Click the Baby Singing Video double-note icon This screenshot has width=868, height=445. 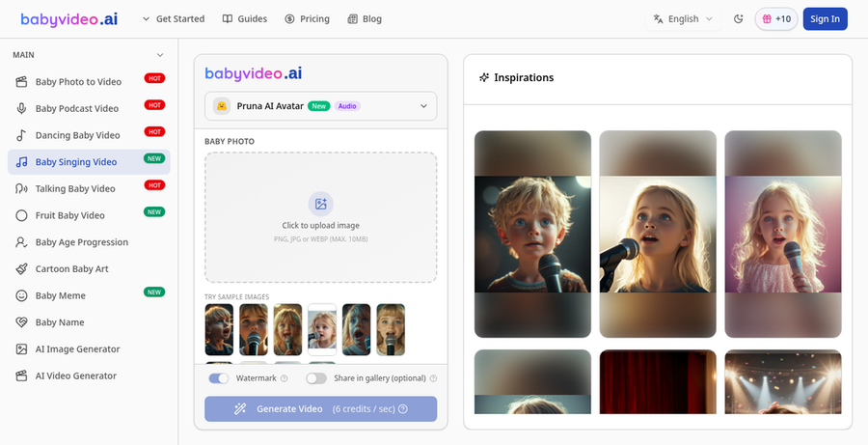pos(21,162)
